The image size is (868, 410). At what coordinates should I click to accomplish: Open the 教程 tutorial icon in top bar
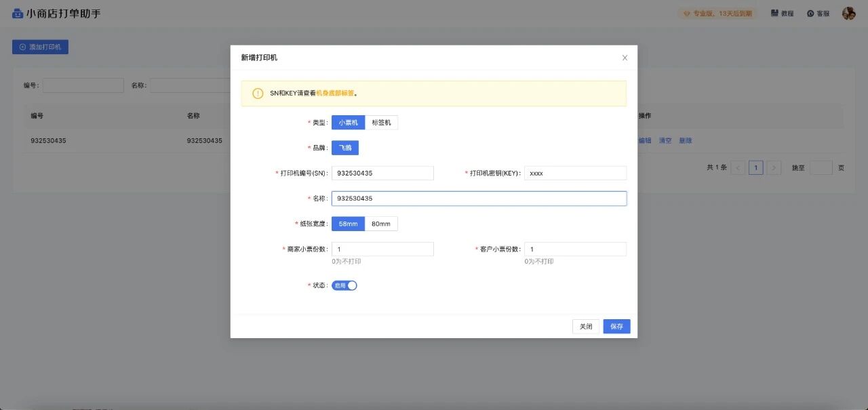(x=774, y=13)
